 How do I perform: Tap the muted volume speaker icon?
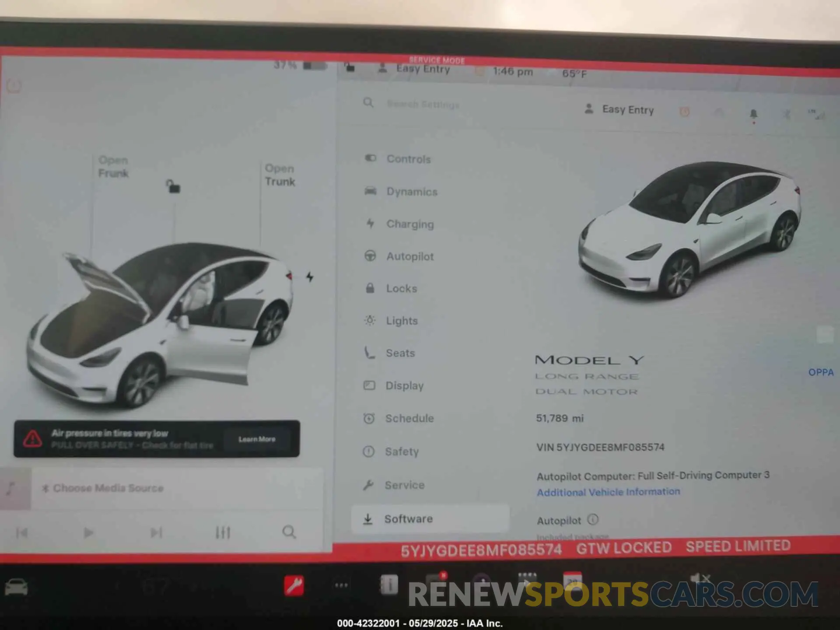(700, 580)
